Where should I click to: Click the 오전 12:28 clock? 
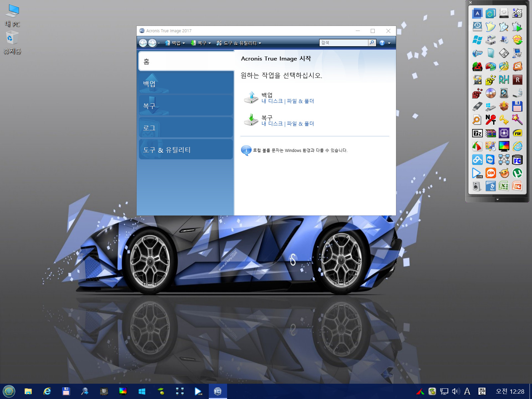click(510, 391)
